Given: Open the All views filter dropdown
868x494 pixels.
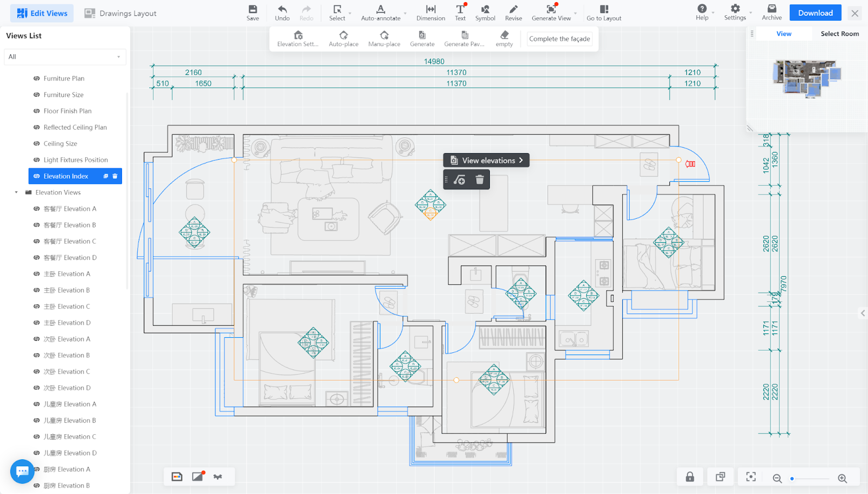Looking at the screenshot, I should pyautogui.click(x=65, y=57).
